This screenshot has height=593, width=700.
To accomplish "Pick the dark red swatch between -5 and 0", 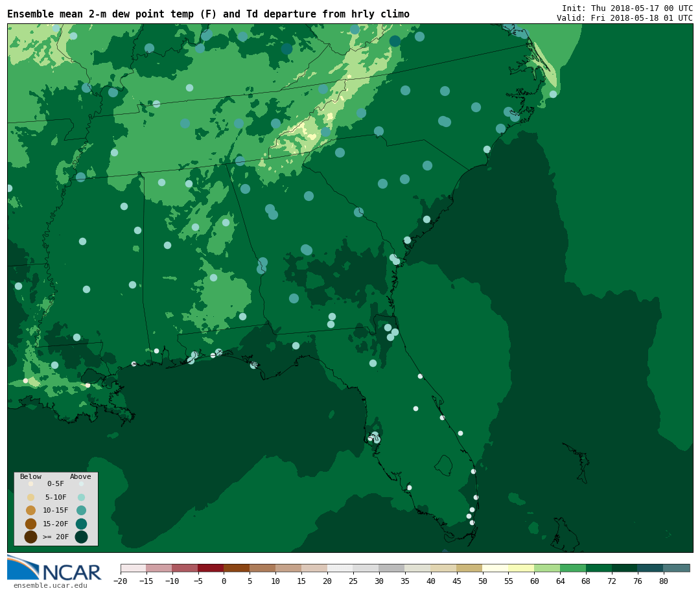I will click(x=211, y=568).
